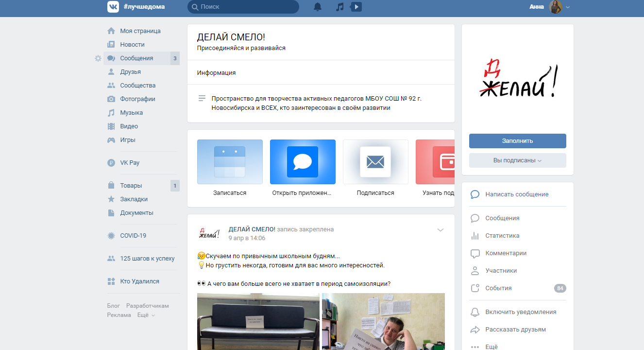Open the music note icon in header
The image size is (644, 350).
click(340, 7)
